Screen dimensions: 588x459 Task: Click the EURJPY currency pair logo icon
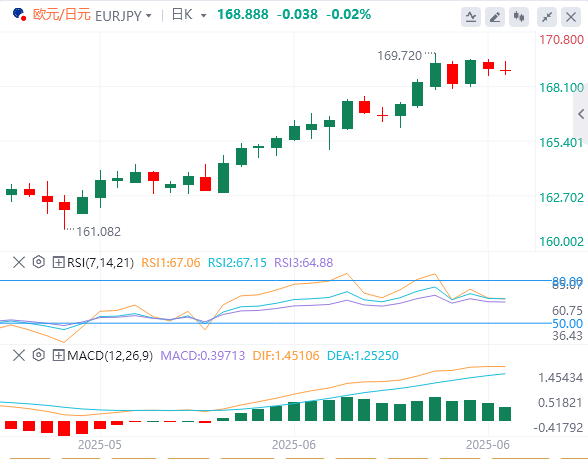point(19,15)
